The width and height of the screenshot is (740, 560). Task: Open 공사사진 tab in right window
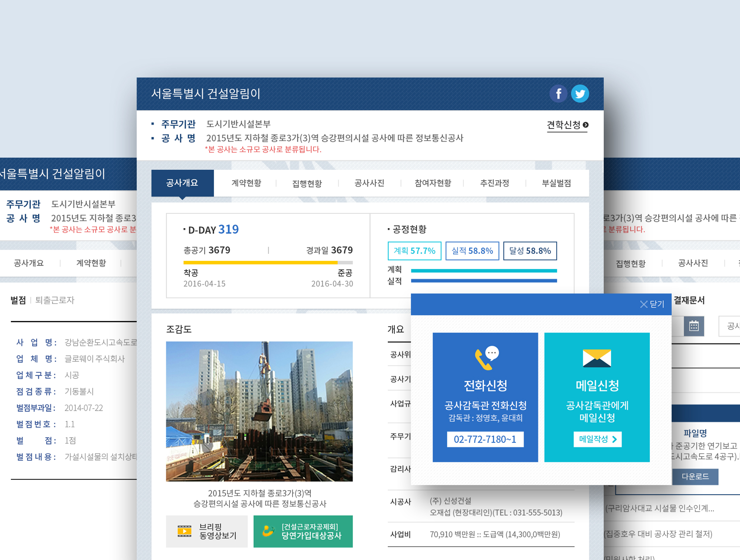point(693,263)
